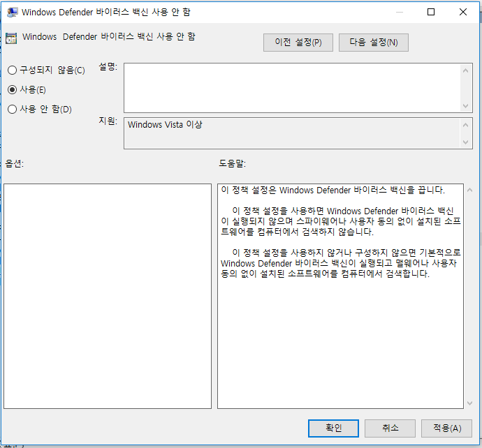Click the 설명 box scroll down arrow
Image resolution: width=482 pixels, height=448 pixels.
(x=466, y=106)
